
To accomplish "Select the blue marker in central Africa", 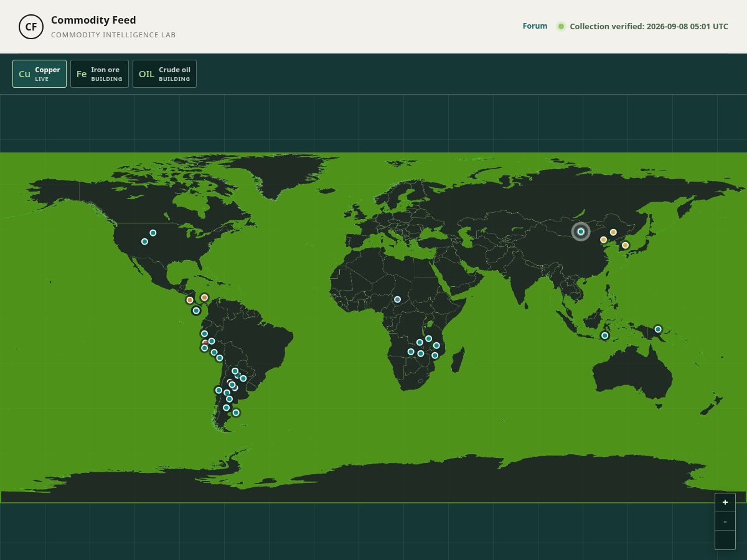I will coord(397,299).
